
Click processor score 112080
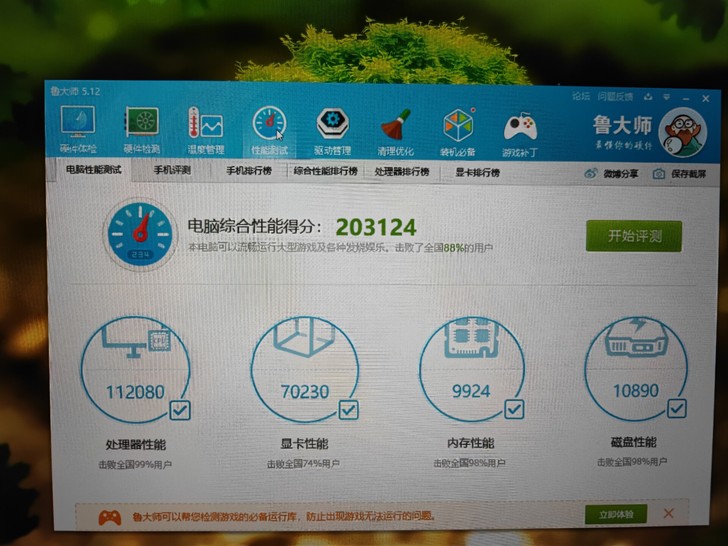click(x=135, y=392)
